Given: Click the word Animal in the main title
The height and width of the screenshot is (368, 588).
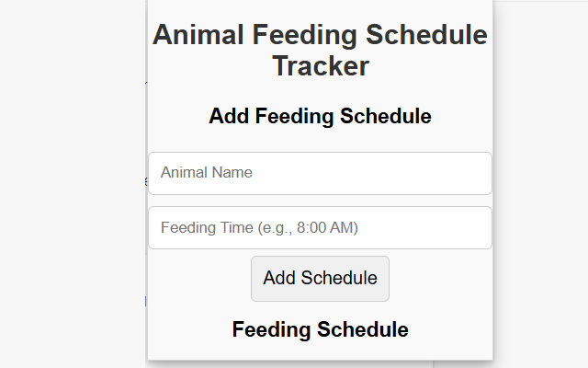Looking at the screenshot, I should click(x=195, y=36).
